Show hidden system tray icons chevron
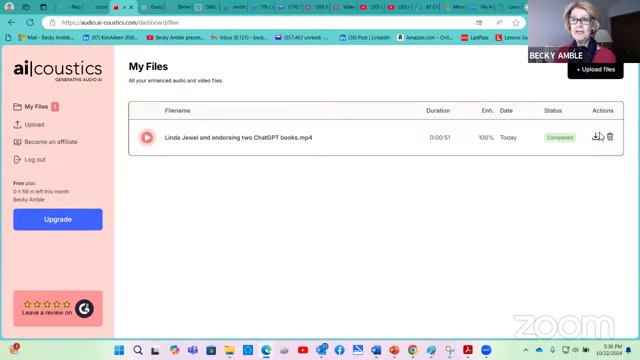This screenshot has width=640, height=360. [526, 350]
